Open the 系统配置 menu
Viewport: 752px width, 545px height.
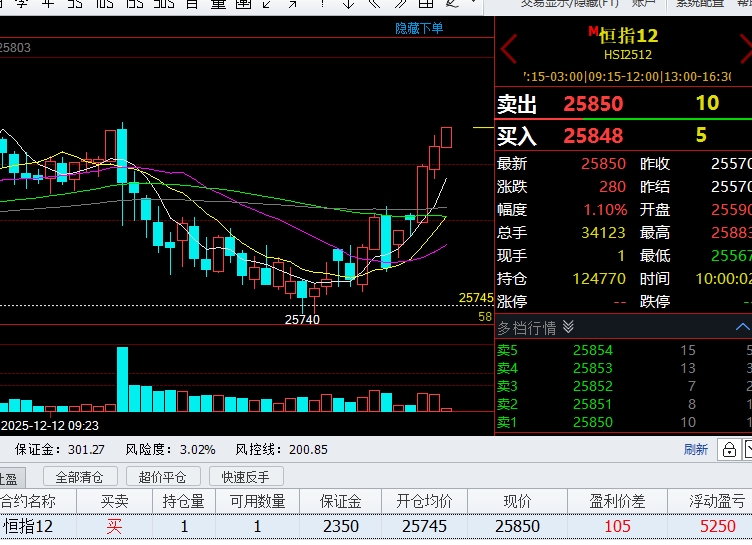[x=700, y=3]
